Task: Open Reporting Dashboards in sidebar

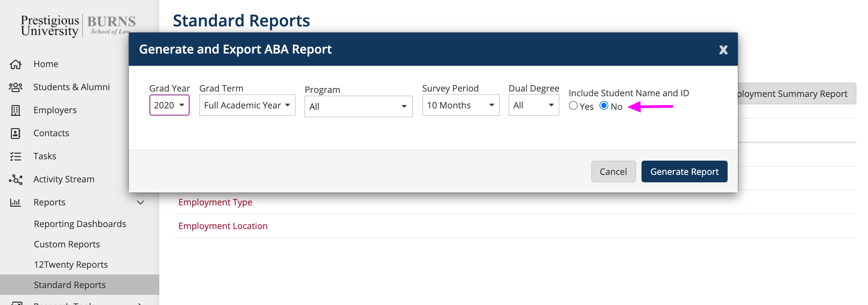Action: tap(80, 224)
